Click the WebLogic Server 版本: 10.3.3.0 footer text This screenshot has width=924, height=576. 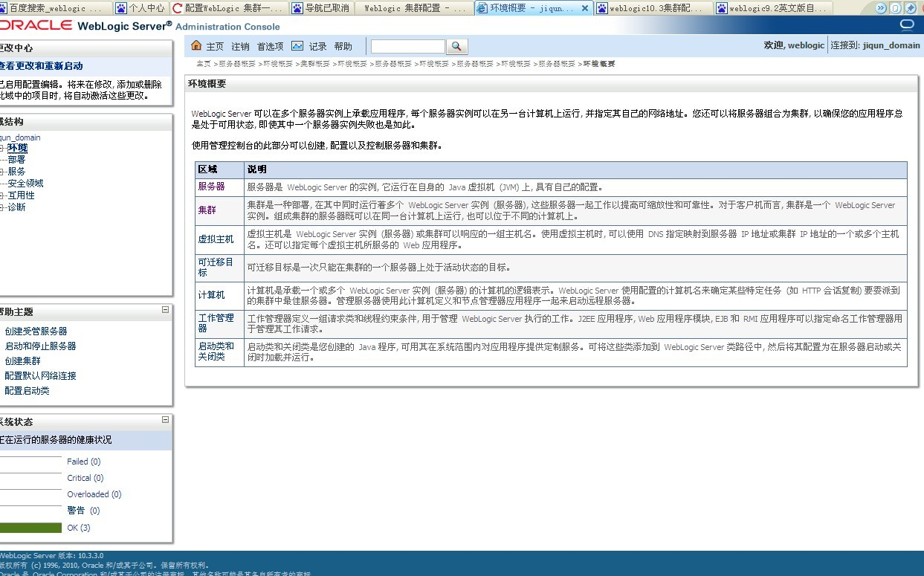pyautogui.click(x=52, y=556)
